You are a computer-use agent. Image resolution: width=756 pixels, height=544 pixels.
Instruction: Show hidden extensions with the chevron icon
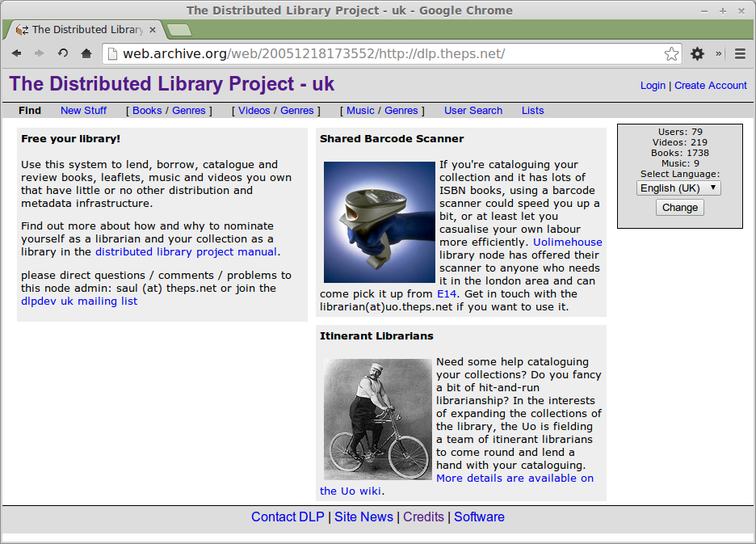click(x=718, y=53)
